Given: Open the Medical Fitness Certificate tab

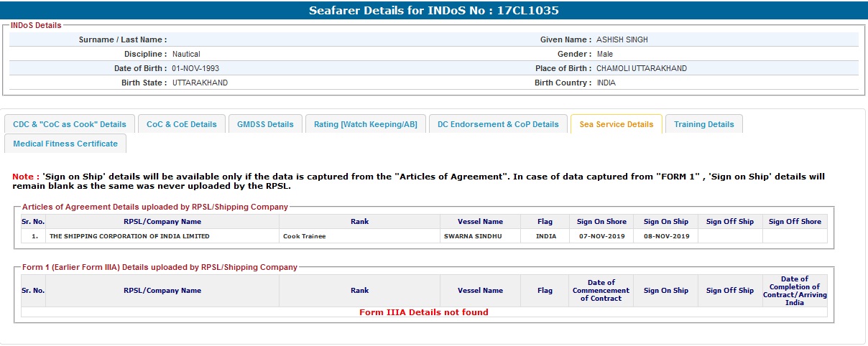Looking at the screenshot, I should tap(65, 144).
